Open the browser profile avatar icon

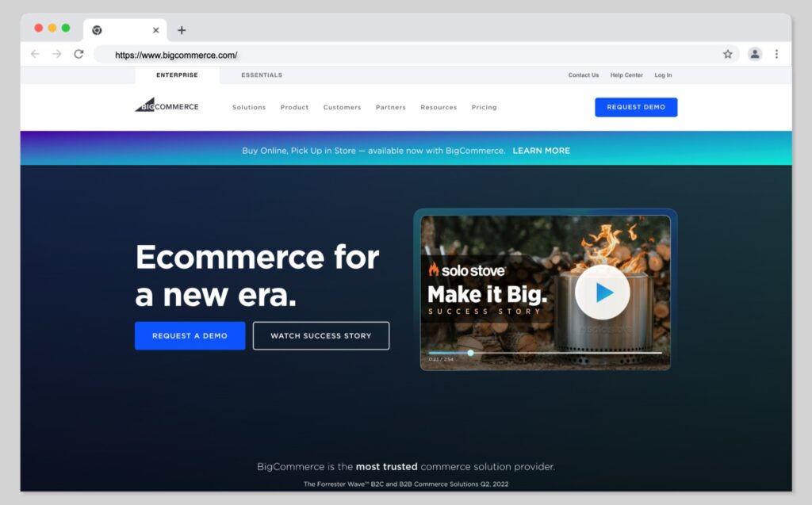[x=754, y=54]
